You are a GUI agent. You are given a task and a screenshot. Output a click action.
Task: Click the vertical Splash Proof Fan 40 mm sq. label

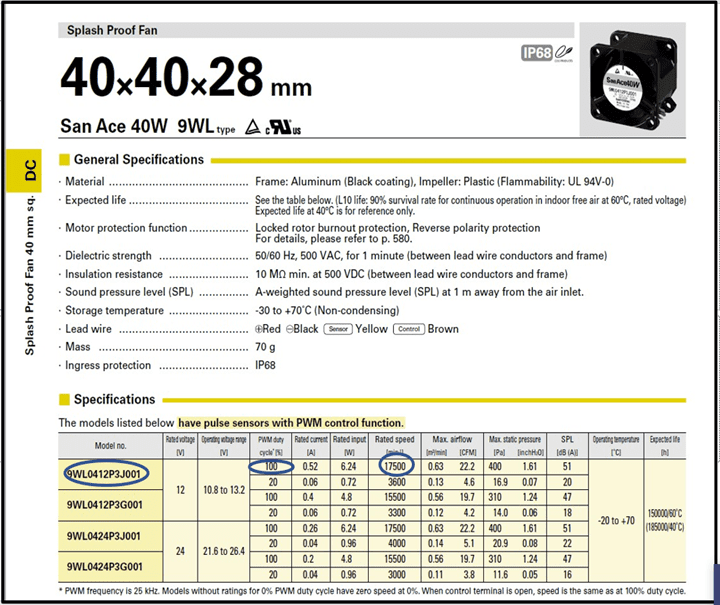tap(29, 275)
